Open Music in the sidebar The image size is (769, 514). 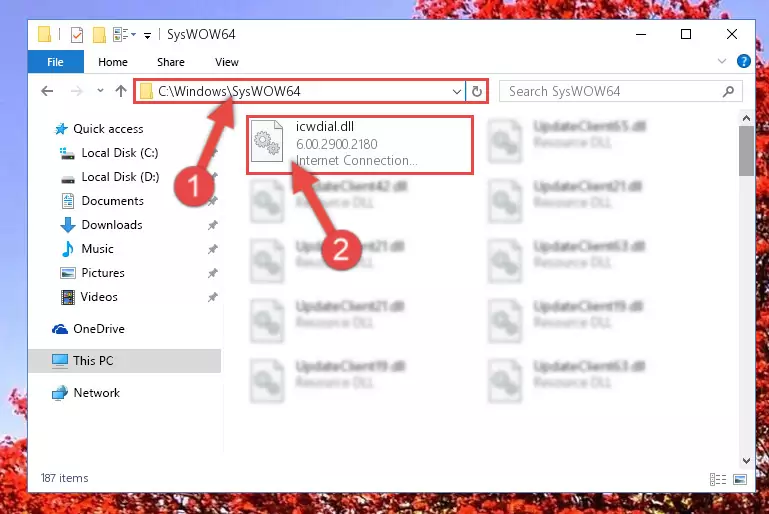pyautogui.click(x=97, y=249)
